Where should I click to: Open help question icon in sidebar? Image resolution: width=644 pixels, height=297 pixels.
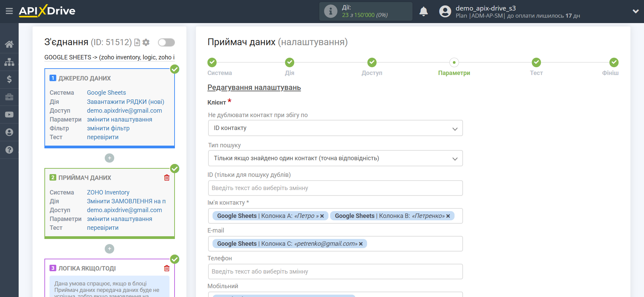(x=9, y=150)
